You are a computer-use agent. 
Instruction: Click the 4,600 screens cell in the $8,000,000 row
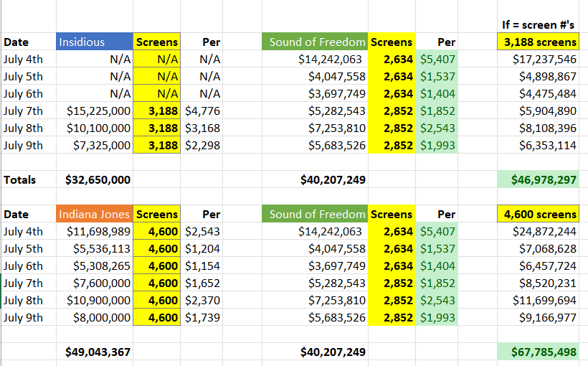(157, 318)
